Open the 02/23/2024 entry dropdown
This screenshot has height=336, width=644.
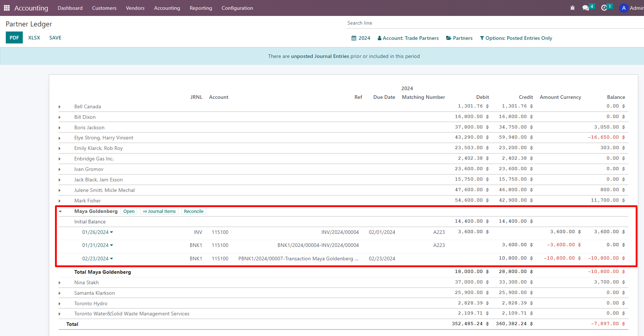98,259
